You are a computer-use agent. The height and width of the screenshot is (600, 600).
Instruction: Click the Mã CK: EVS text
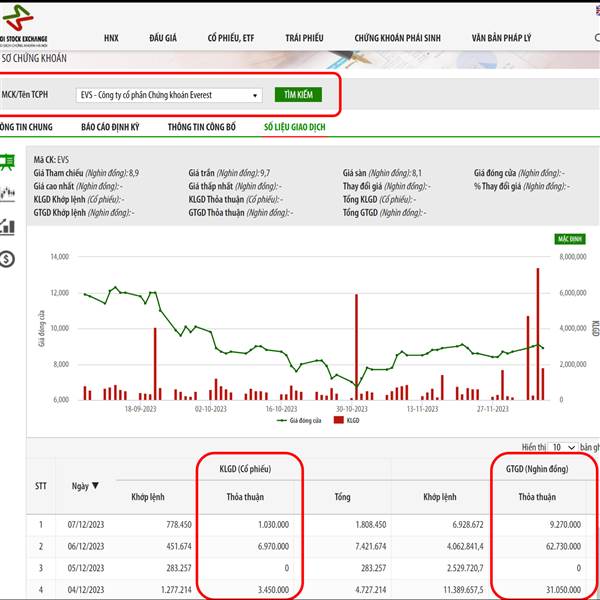point(51,160)
